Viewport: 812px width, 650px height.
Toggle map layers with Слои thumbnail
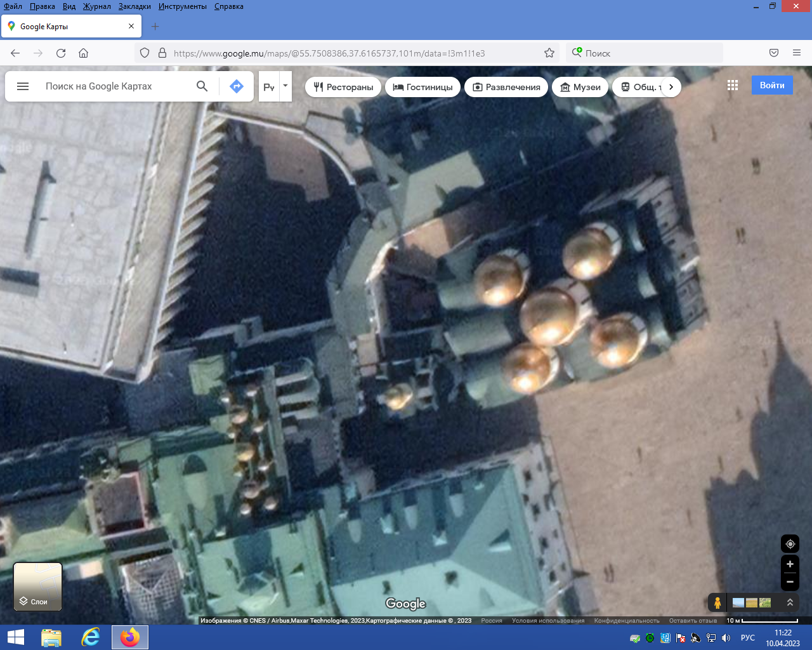(38, 587)
